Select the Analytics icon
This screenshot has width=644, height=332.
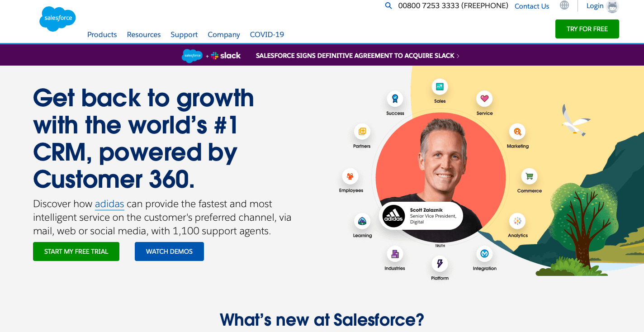(x=517, y=221)
